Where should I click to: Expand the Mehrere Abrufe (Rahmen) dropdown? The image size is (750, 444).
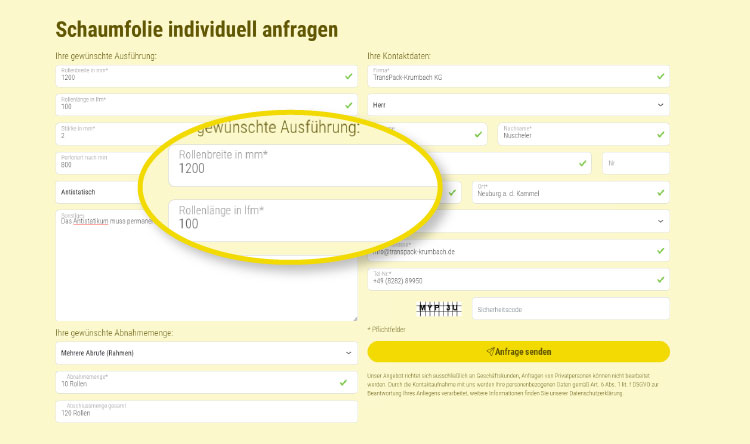(x=206, y=353)
